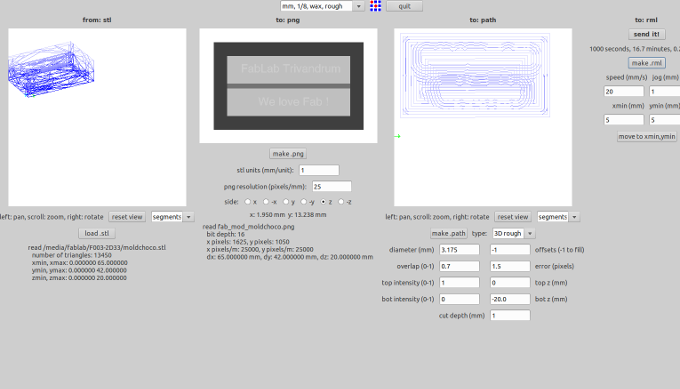Edit the bot z (mm) field

(510, 299)
